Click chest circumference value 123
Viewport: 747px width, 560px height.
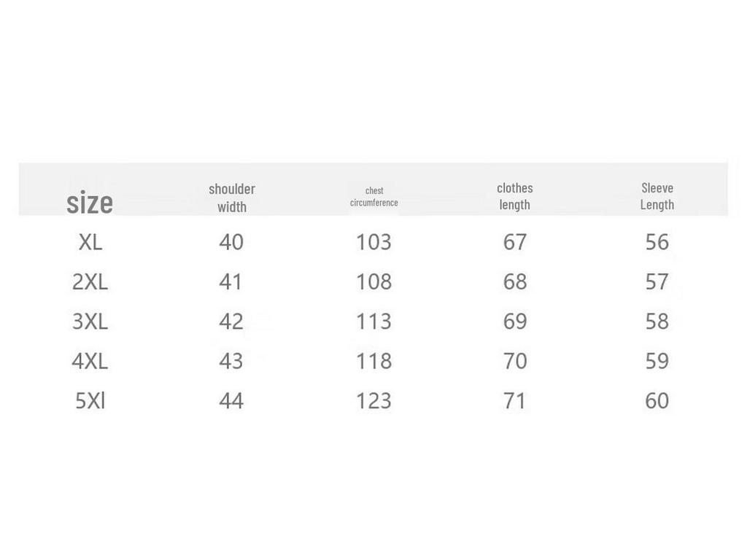click(373, 401)
